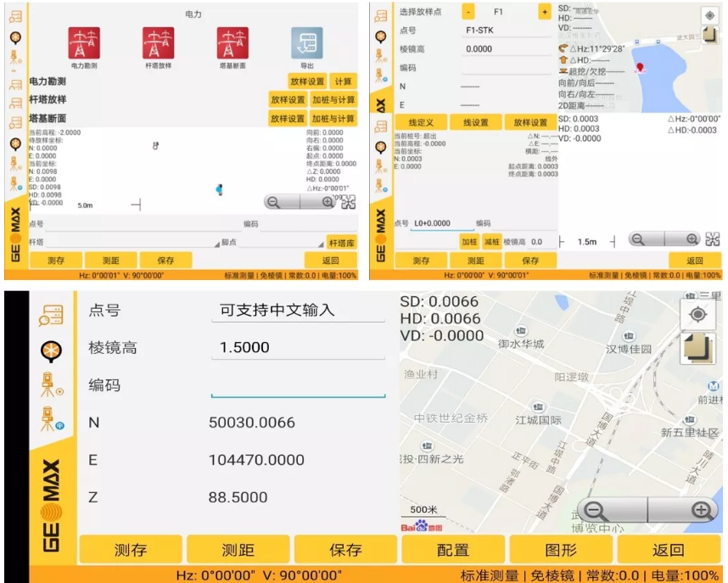The width and height of the screenshot is (728, 583).
Task: Open the 塔基断面 tower base section tool
Action: tap(232, 42)
